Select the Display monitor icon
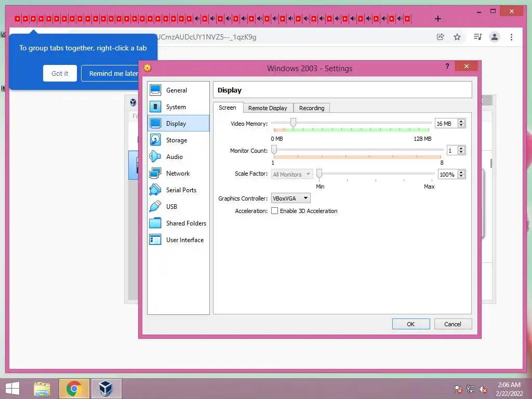The image size is (532, 399). (155, 123)
